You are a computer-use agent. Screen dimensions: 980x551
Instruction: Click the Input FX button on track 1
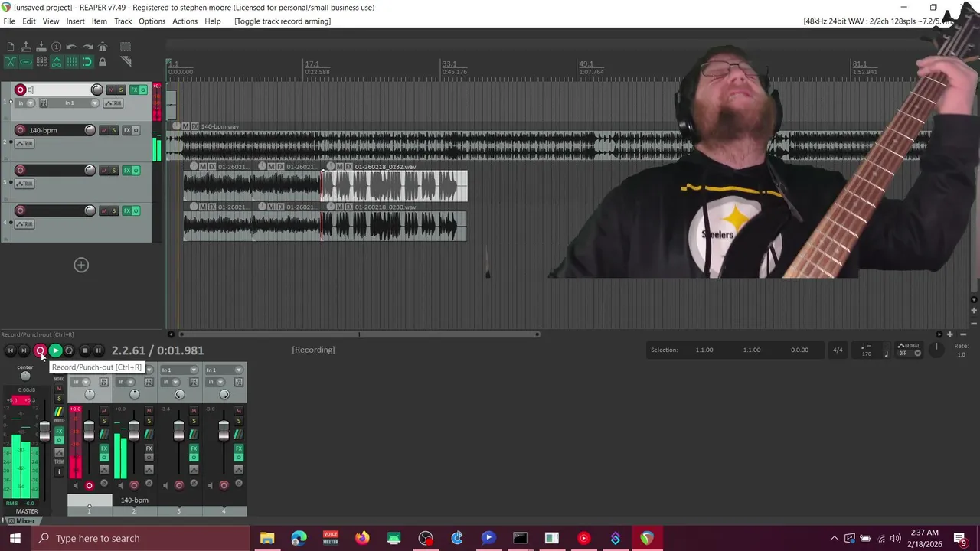[x=44, y=103]
